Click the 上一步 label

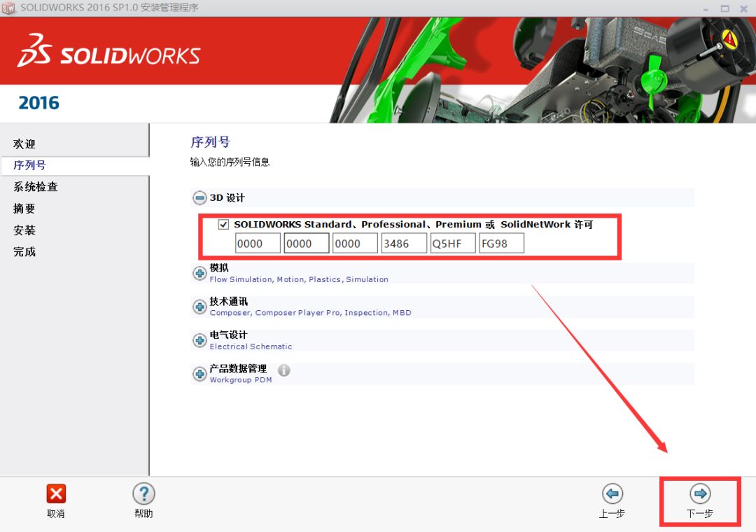[x=612, y=514]
